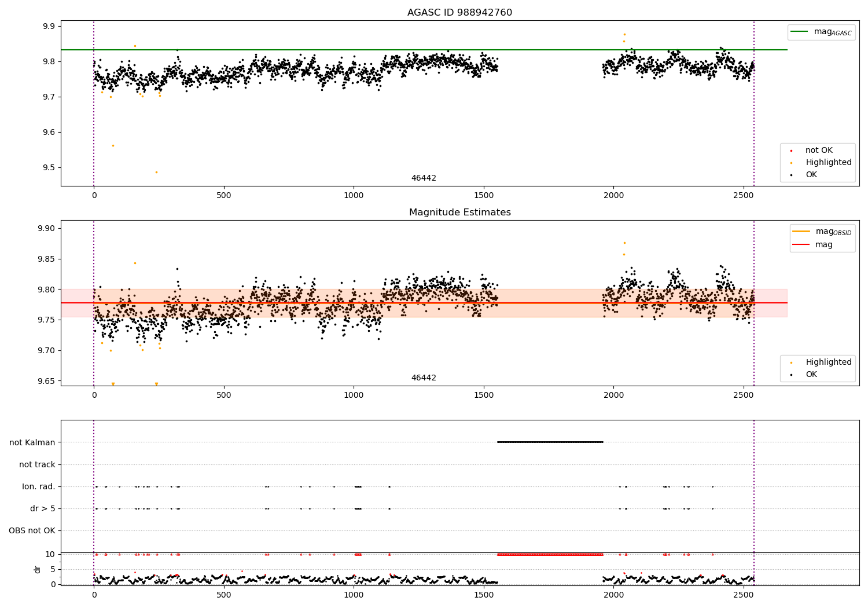The height and width of the screenshot is (608, 868).
Task: Click x-axis tick 1000 under the AGASC ID plot
Action: coord(354,196)
